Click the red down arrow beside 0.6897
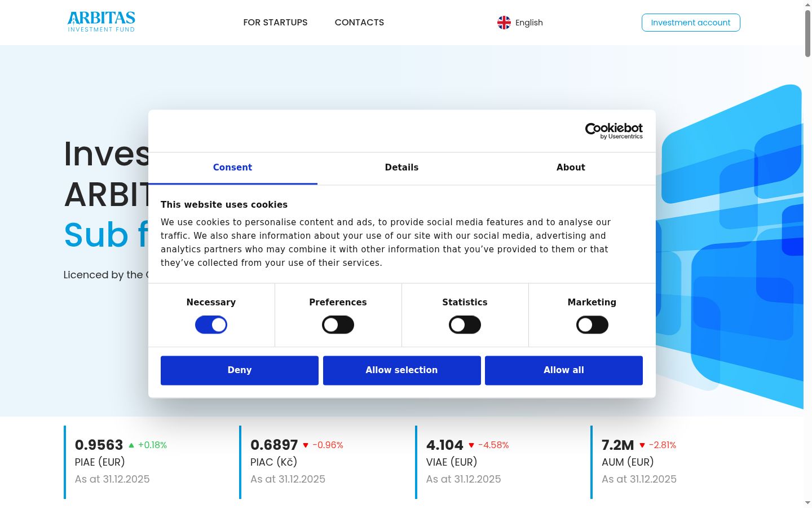 point(306,445)
